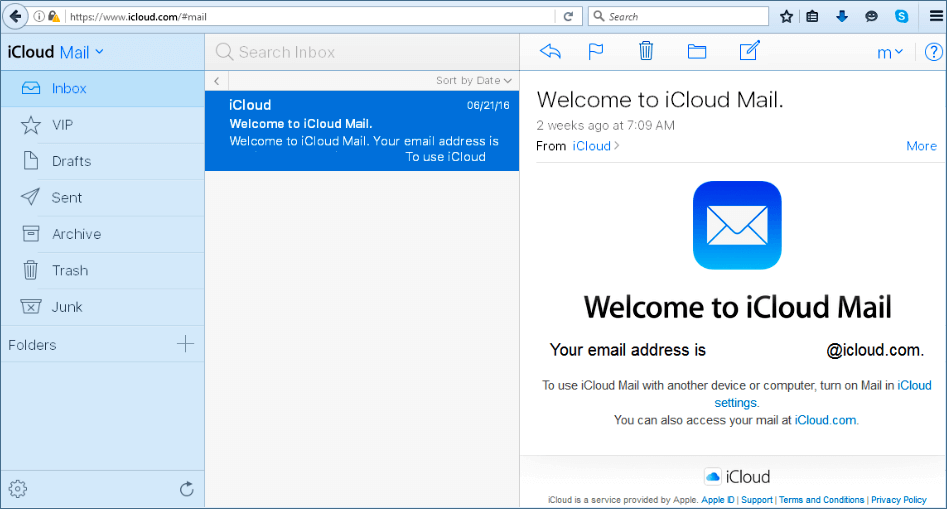Add a new folder with plus icon
The height and width of the screenshot is (509, 947).
(185, 344)
